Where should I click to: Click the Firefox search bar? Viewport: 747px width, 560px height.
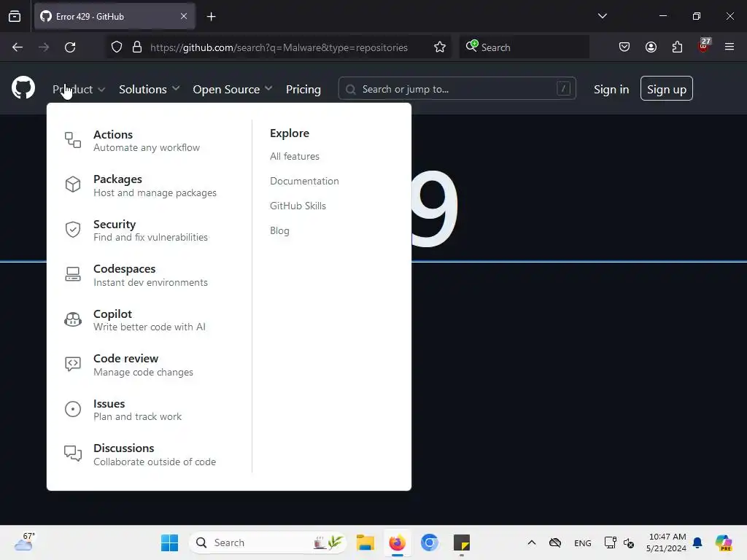[x=524, y=47]
